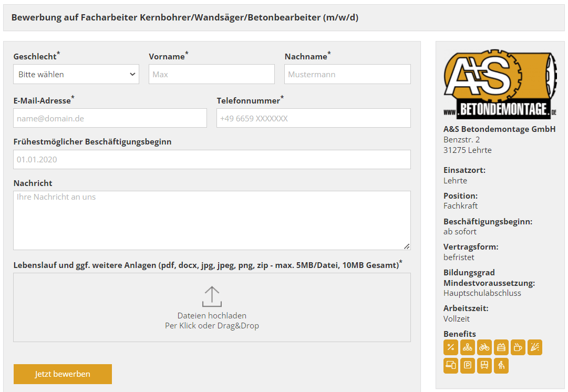Click the laptop and phone benefit icon
Screen dimensions: 568x392
pyautogui.click(x=451, y=365)
